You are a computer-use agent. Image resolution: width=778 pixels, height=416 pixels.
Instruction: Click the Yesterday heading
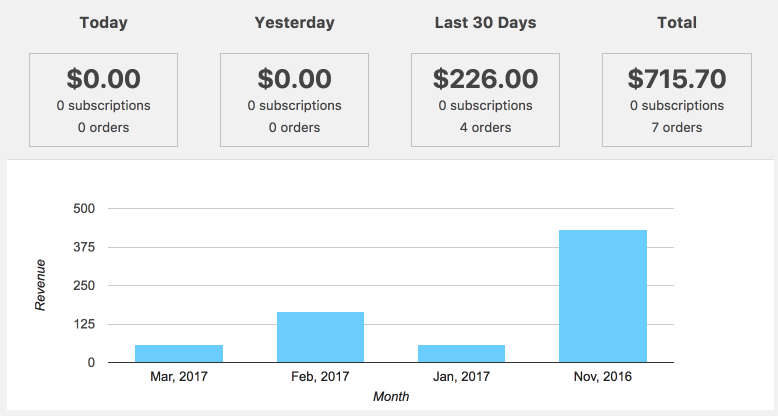294,23
